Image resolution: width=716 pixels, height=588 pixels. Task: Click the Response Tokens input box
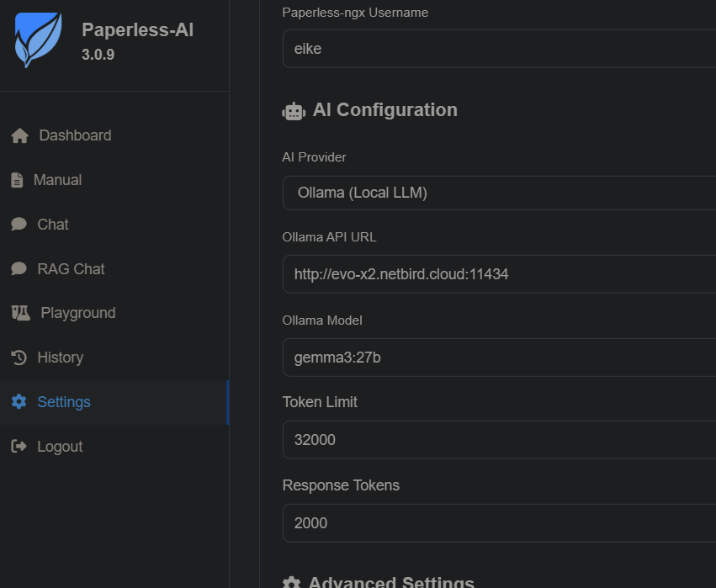[498, 523]
